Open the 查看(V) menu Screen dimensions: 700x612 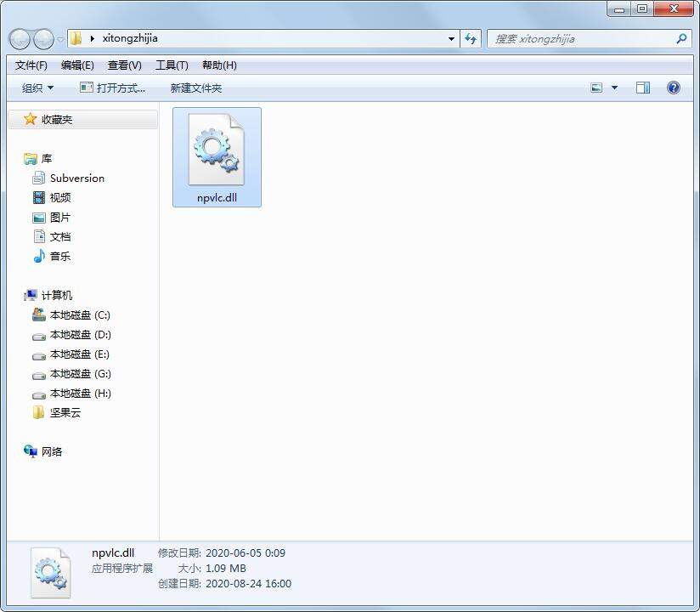[x=124, y=65]
